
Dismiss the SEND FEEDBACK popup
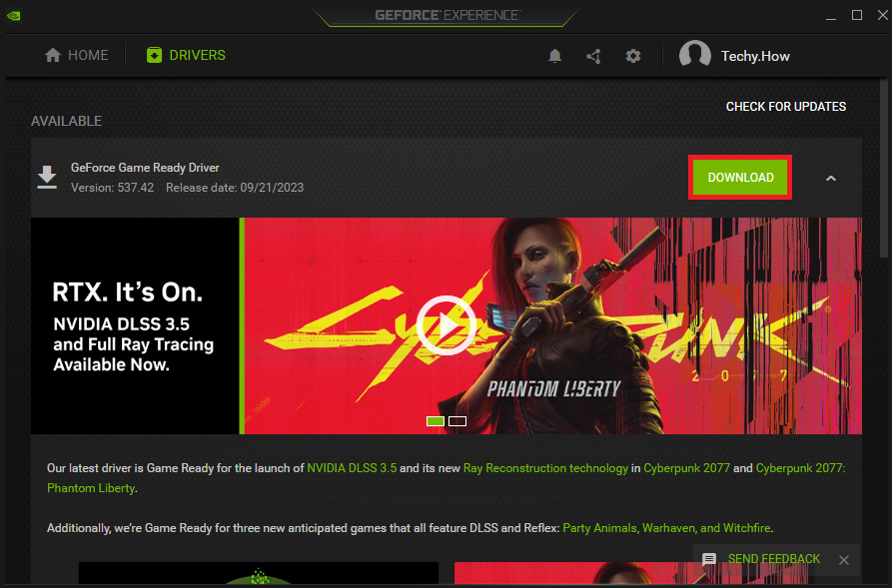click(x=844, y=560)
